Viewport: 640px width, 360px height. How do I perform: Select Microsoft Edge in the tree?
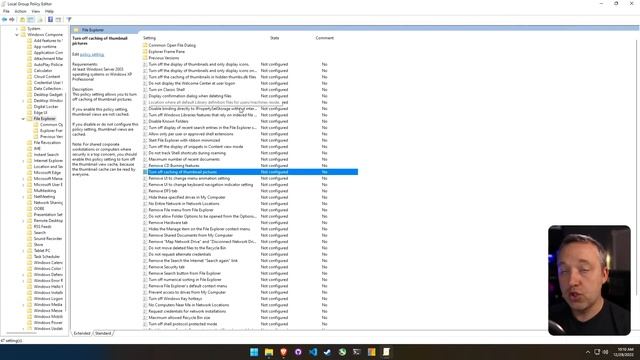[47, 173]
